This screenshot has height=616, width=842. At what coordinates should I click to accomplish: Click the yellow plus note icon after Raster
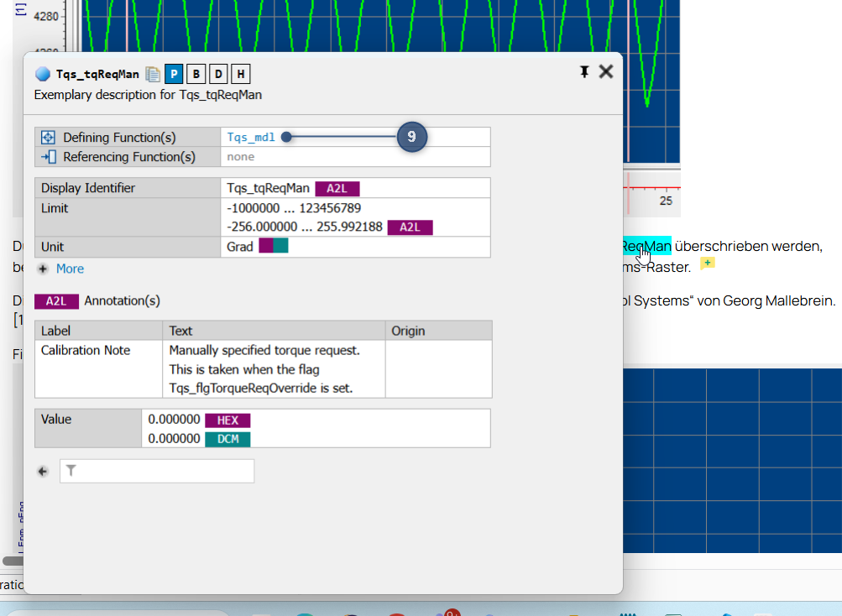tap(707, 264)
